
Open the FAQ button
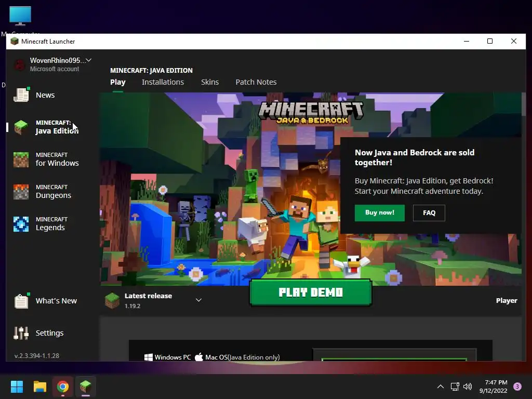(x=429, y=212)
